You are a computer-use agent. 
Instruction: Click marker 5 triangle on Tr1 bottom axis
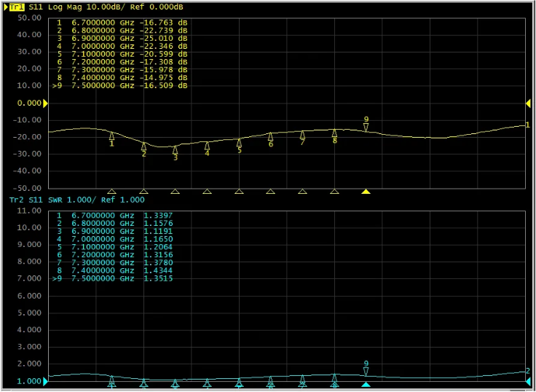coord(240,192)
